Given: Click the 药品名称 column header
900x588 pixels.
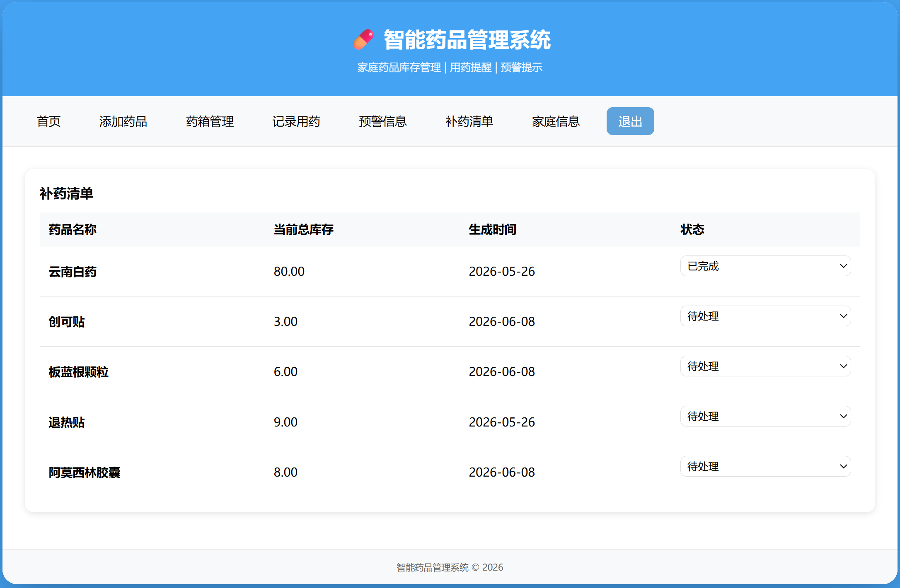Looking at the screenshot, I should pos(73,229).
